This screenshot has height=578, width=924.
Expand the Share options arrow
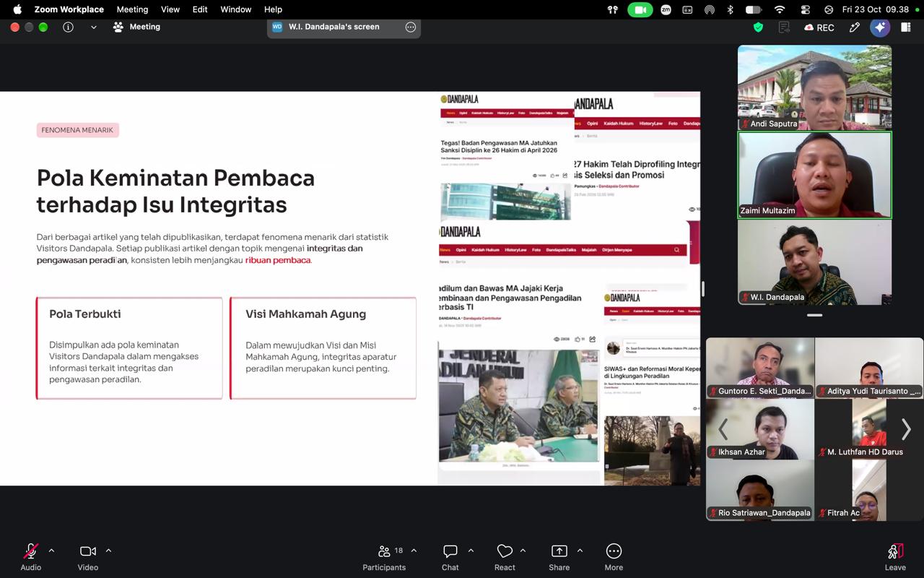(x=580, y=551)
